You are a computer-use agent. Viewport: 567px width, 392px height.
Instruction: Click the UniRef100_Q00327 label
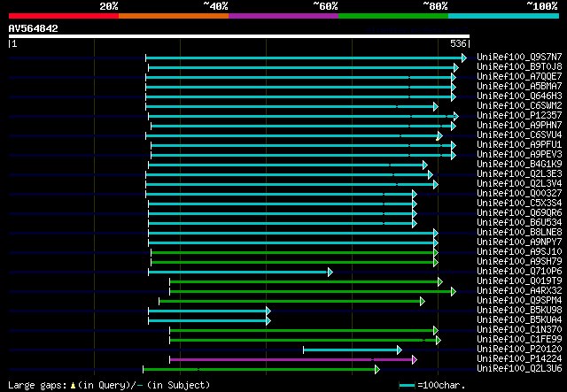click(519, 193)
